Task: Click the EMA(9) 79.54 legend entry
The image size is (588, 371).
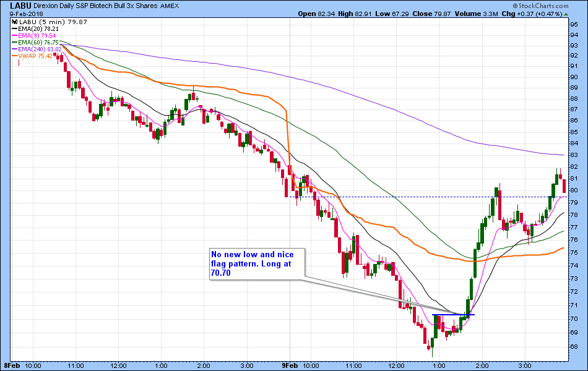Action: [34, 36]
